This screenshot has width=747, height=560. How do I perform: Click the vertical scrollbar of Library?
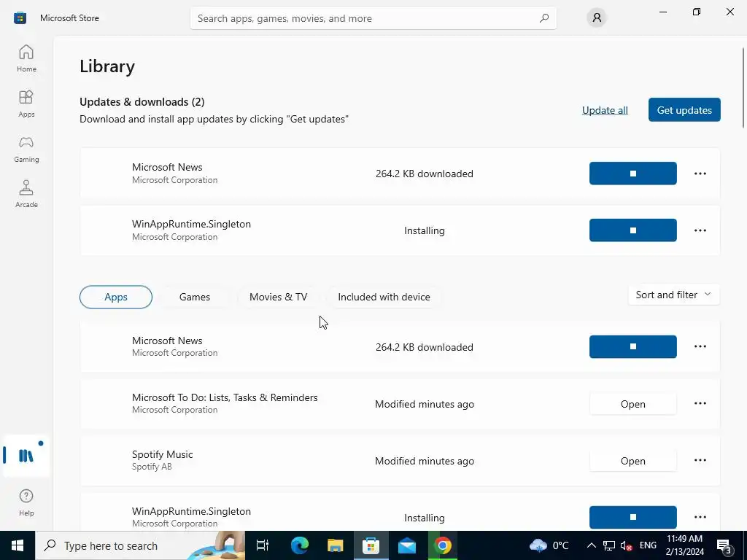point(743,88)
